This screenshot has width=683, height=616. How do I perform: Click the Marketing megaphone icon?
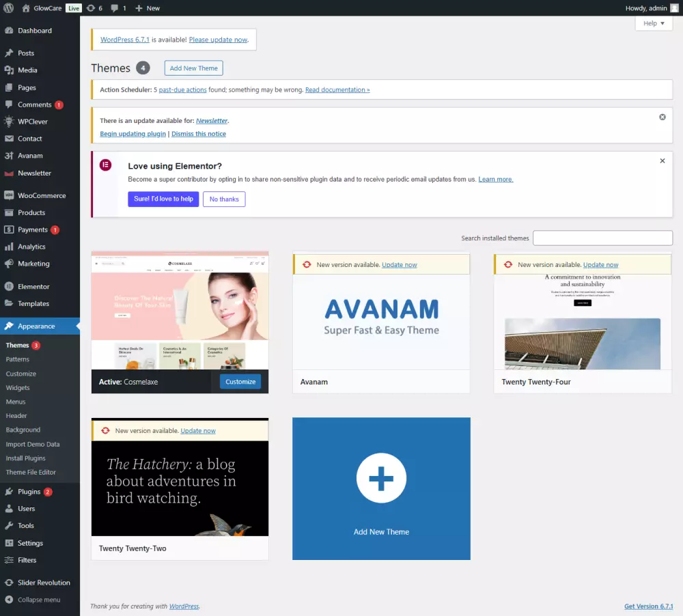tap(9, 264)
